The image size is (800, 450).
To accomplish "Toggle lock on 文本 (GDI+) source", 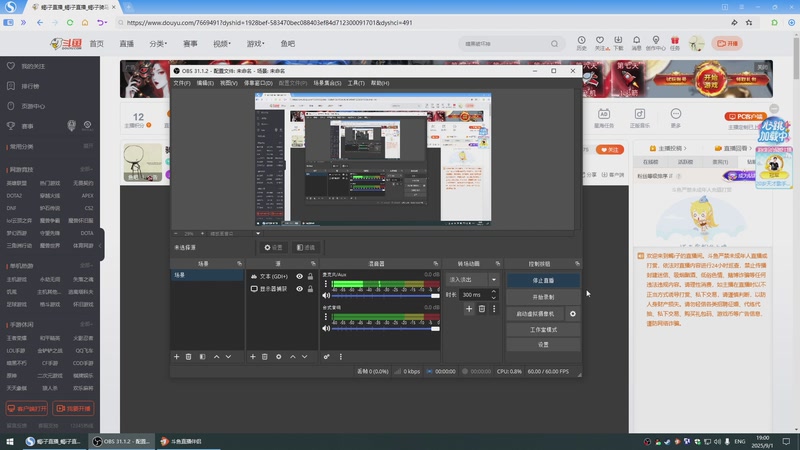I will pyautogui.click(x=310, y=277).
